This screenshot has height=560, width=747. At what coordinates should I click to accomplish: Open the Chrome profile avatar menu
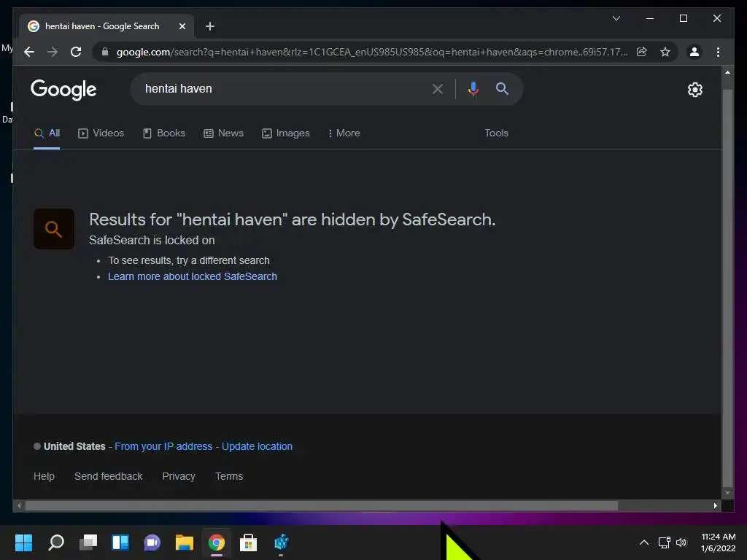point(694,52)
